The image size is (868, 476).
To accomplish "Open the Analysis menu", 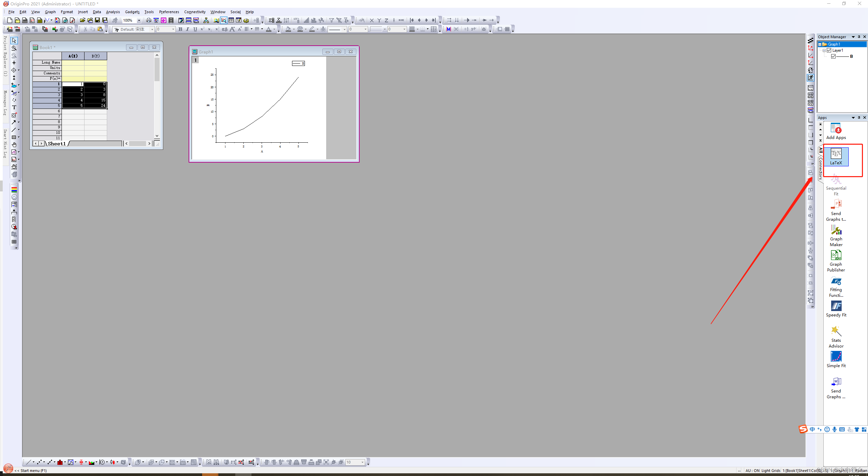I will coord(113,12).
